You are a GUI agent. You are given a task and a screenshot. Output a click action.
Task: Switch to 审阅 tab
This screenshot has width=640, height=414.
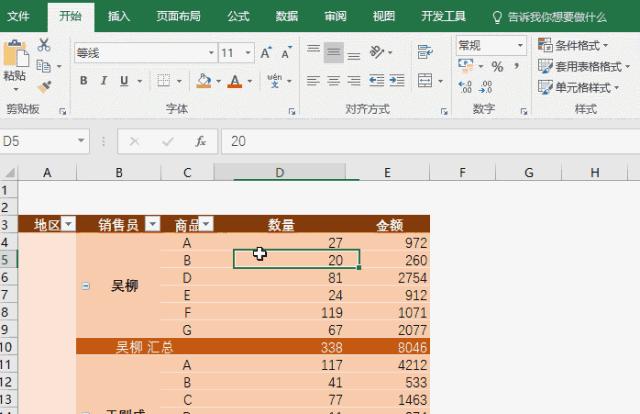(336, 16)
